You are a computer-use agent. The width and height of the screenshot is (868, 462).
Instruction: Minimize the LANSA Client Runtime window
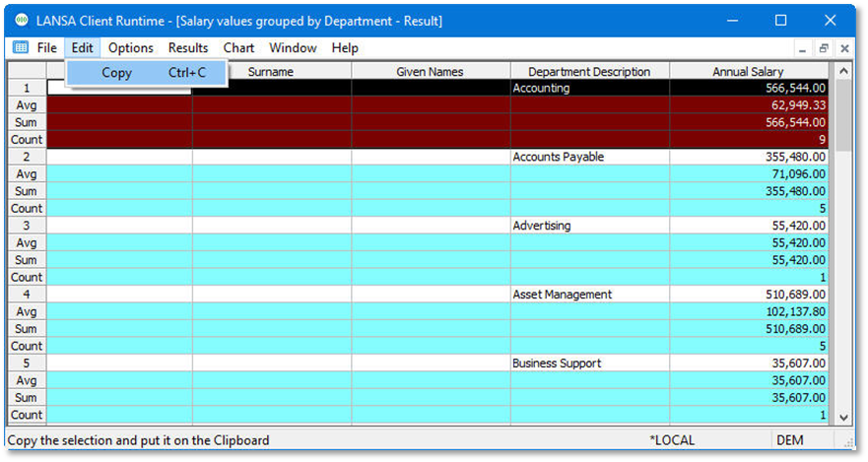coord(732,21)
